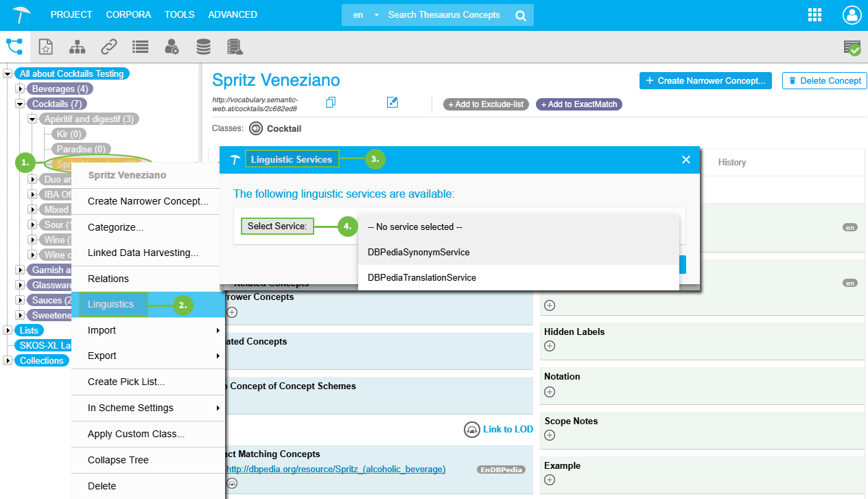Add a Hidden Labels entry
868x499 pixels.
[x=549, y=346]
